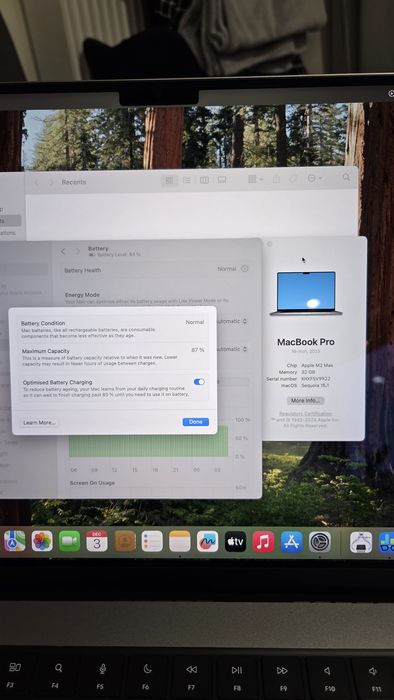Click the Apple M2 Max chip value
394x700 pixels.
(317, 365)
